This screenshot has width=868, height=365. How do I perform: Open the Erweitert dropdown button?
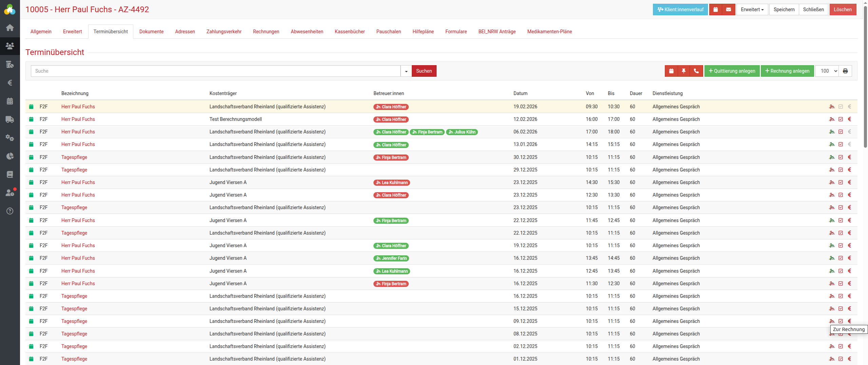click(752, 10)
